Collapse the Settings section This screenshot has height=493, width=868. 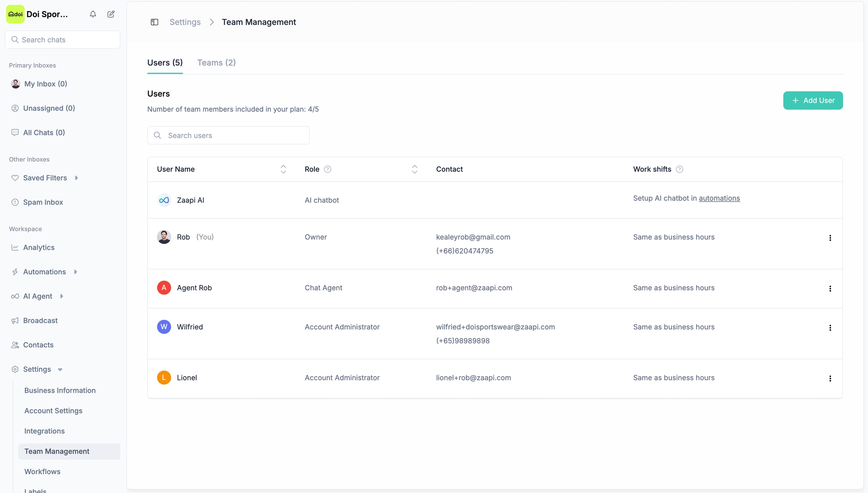click(x=60, y=369)
